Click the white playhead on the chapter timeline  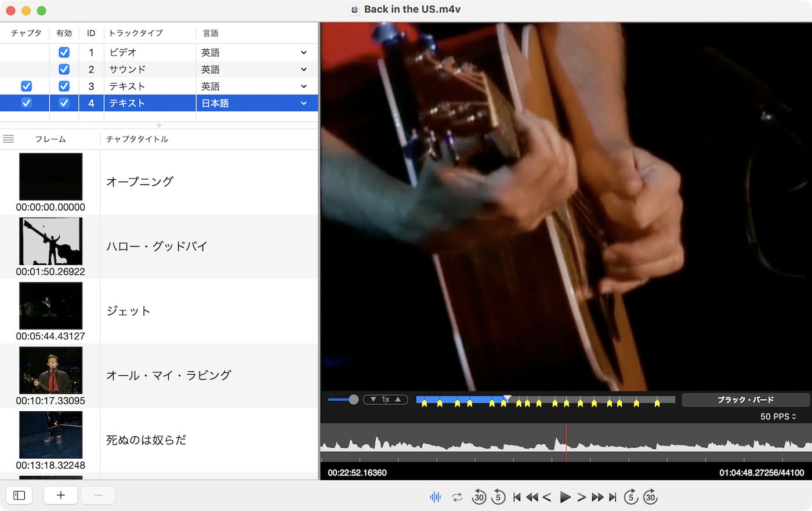(507, 398)
